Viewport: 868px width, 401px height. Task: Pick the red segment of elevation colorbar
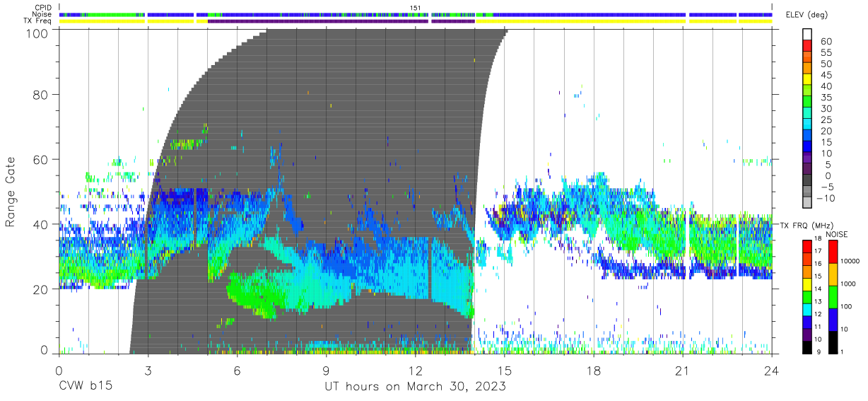point(808,47)
